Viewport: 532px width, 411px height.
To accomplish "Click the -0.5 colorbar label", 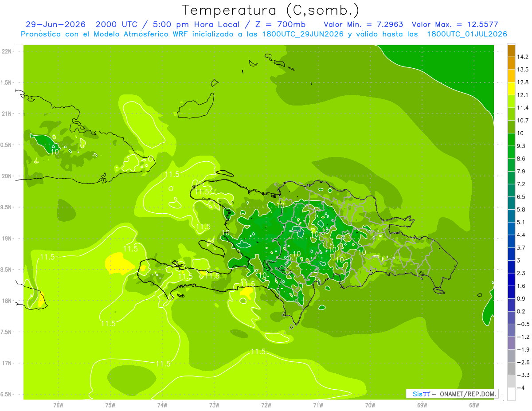I will point(523,324).
